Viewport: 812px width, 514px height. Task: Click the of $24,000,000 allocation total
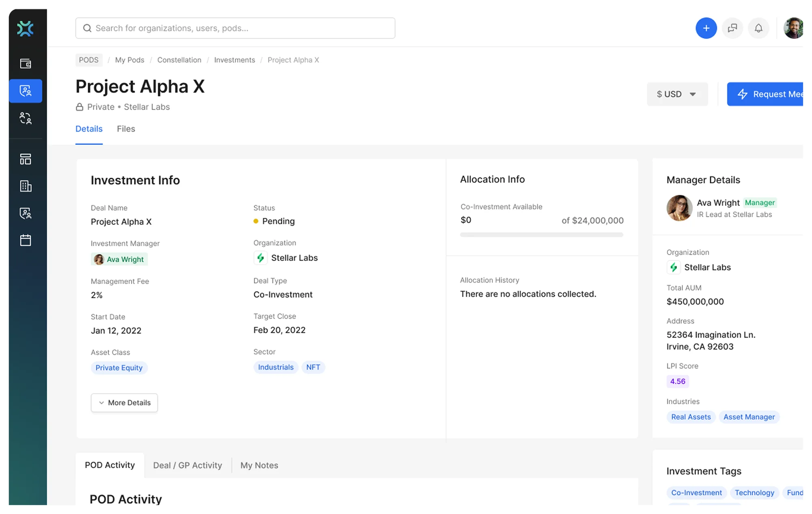point(592,220)
